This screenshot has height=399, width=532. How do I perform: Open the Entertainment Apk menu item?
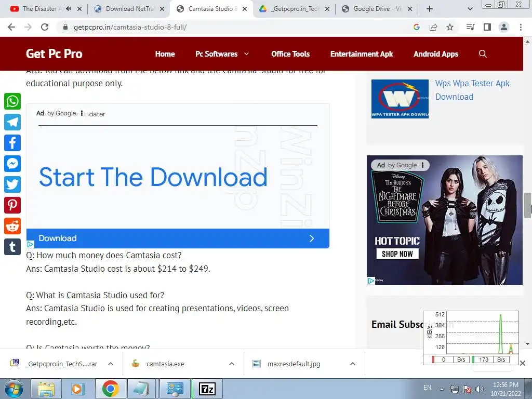362,54
